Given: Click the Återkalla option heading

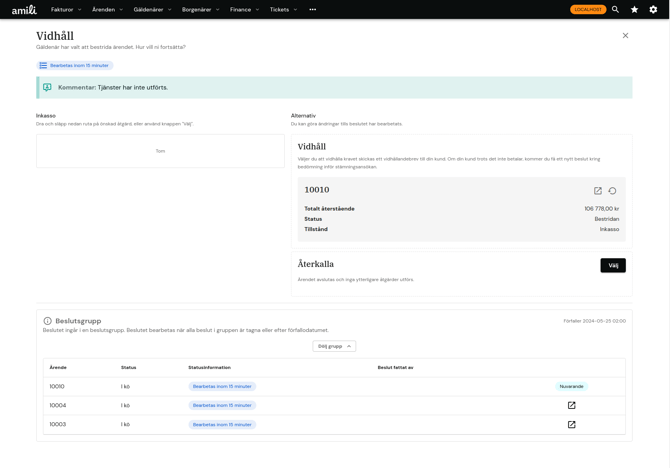Looking at the screenshot, I should (x=316, y=264).
